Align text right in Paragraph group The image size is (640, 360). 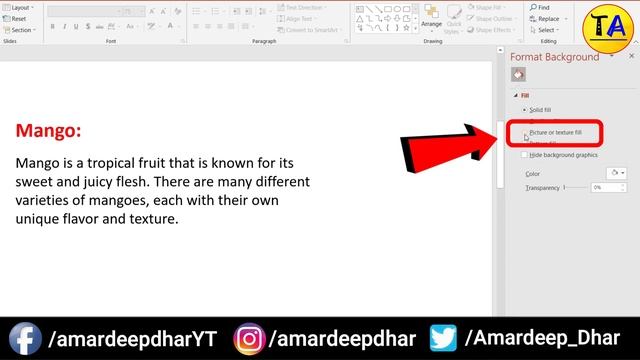(x=220, y=27)
